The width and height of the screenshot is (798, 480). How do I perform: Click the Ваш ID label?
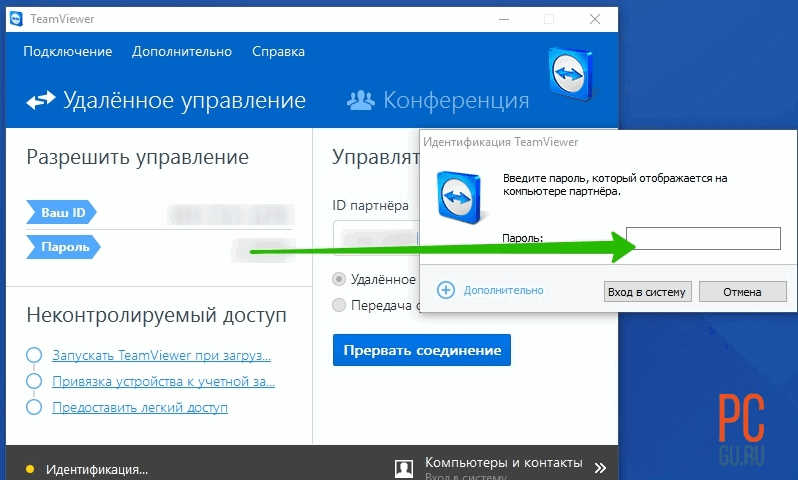click(61, 212)
